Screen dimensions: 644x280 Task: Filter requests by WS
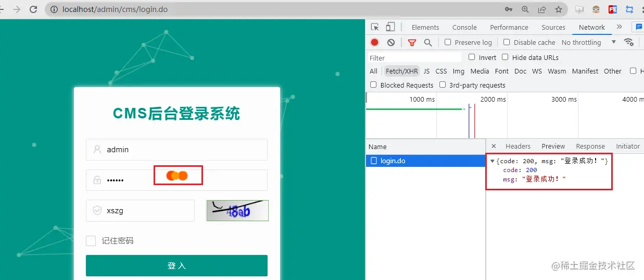(x=537, y=71)
